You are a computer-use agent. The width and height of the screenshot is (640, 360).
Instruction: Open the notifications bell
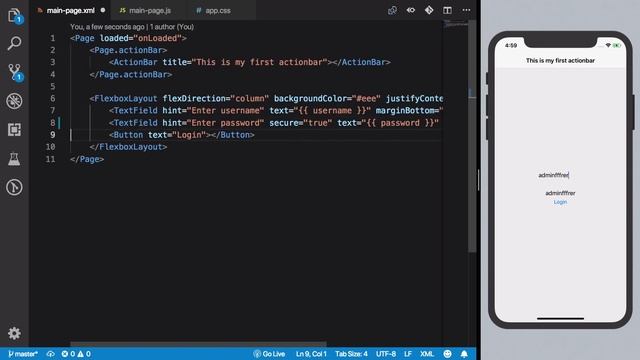coord(464,354)
